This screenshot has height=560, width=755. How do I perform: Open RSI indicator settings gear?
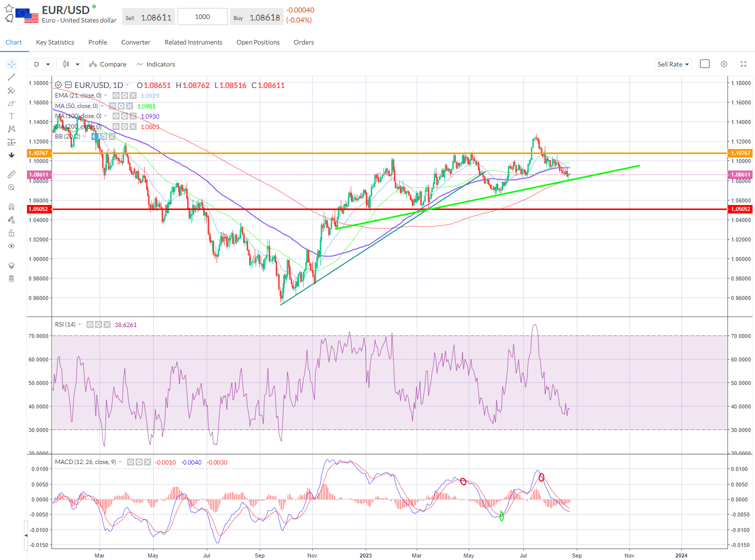pos(99,324)
